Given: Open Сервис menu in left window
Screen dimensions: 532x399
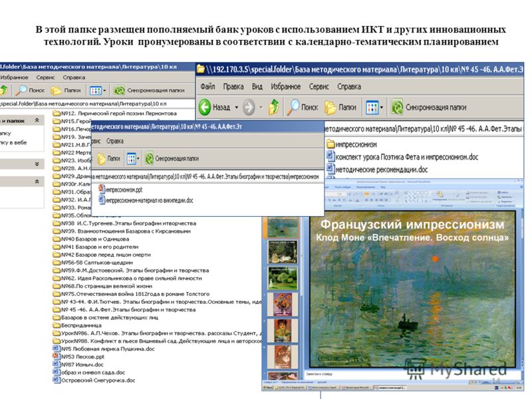Looking at the screenshot, I should 45,77.
